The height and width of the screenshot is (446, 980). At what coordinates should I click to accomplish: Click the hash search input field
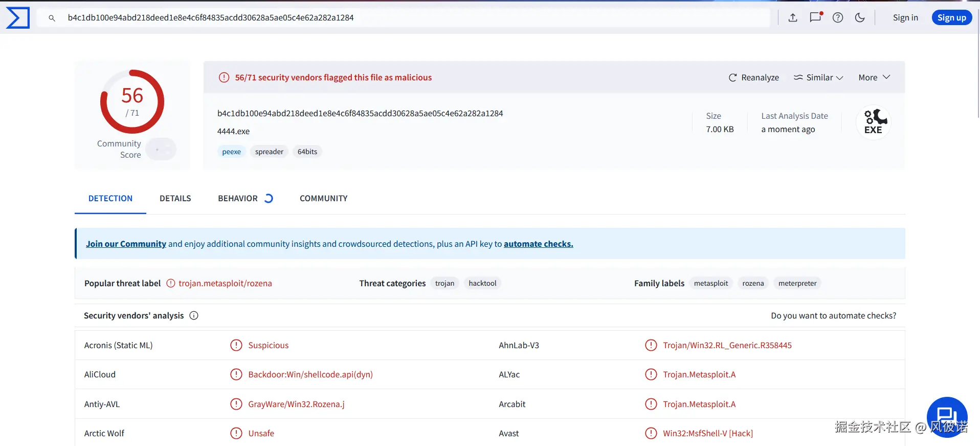pyautogui.click(x=409, y=18)
